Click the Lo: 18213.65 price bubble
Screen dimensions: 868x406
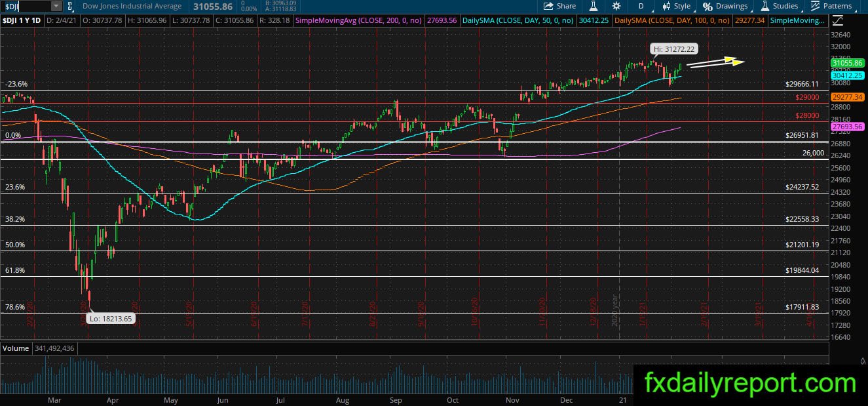click(111, 318)
